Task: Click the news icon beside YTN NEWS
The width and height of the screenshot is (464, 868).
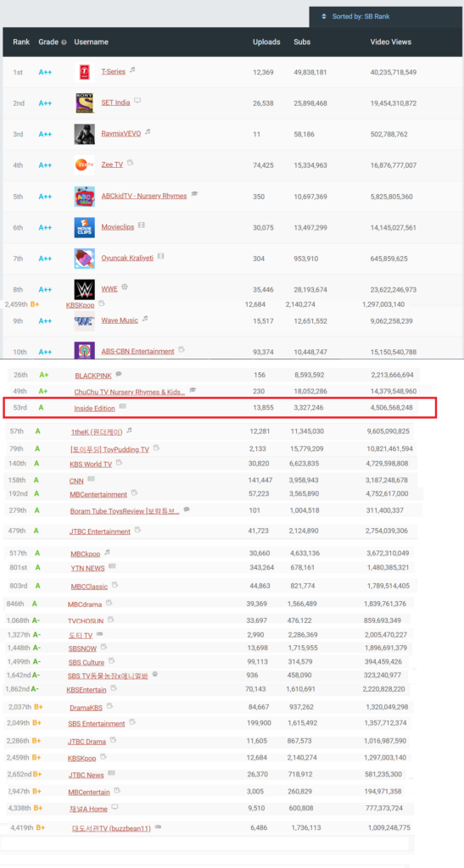Action: (112, 566)
